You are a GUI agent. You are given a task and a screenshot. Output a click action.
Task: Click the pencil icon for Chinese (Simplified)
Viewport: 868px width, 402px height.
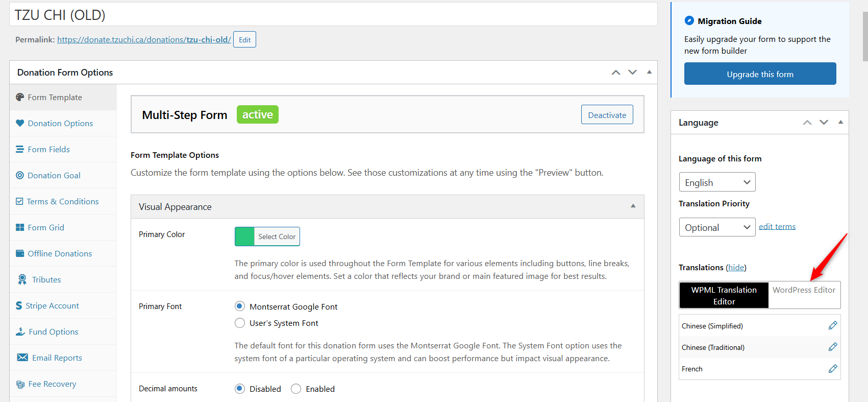[833, 325]
